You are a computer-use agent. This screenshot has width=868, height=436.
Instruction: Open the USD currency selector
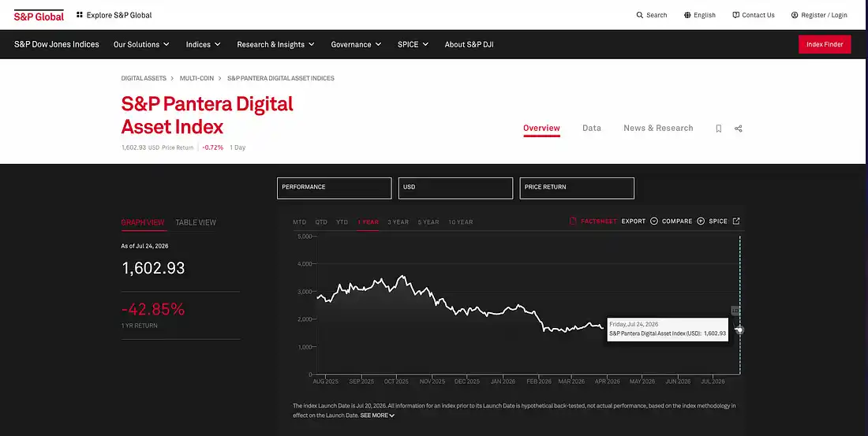[x=455, y=188]
